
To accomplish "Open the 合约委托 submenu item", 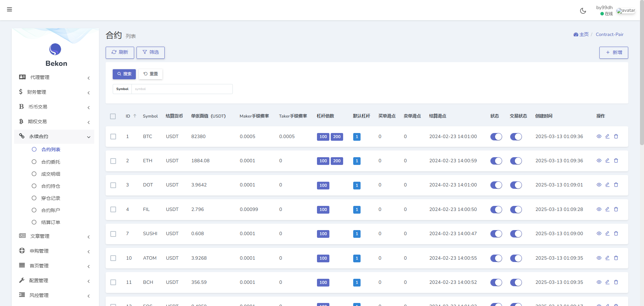I will pyautogui.click(x=51, y=162).
